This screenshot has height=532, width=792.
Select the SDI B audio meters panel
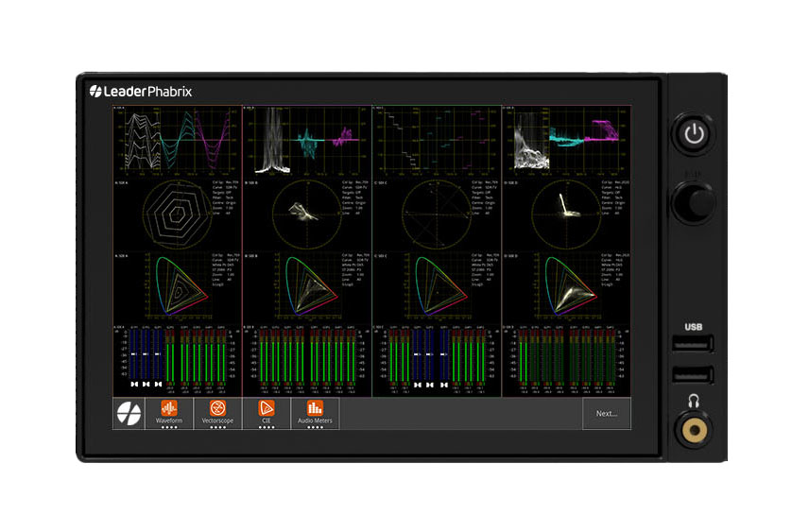tap(307, 360)
